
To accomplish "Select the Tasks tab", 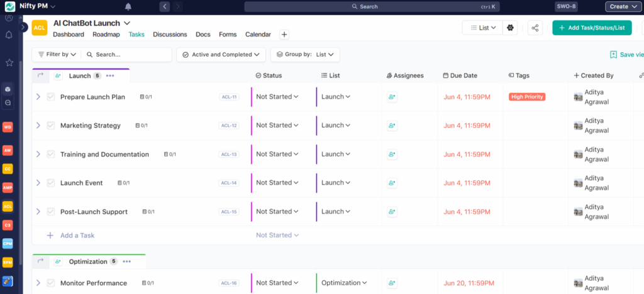I will [x=136, y=35].
